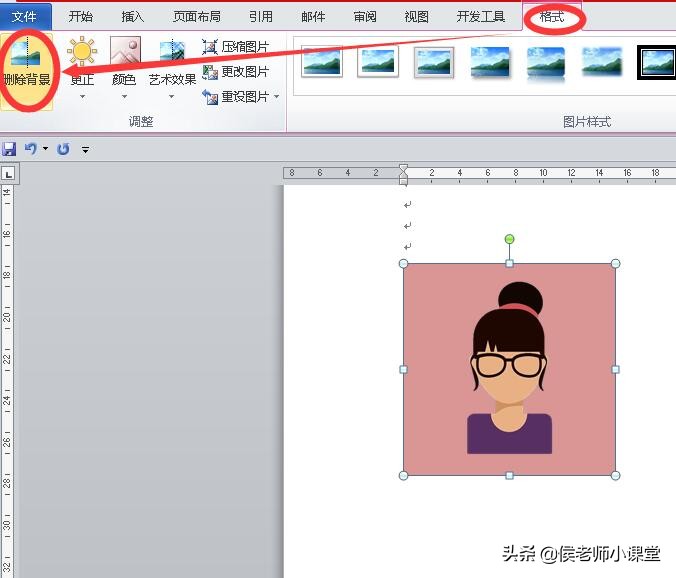676x578 pixels.
Task: Click the 压缩图片 compress pictures icon
Action: pyautogui.click(x=210, y=47)
